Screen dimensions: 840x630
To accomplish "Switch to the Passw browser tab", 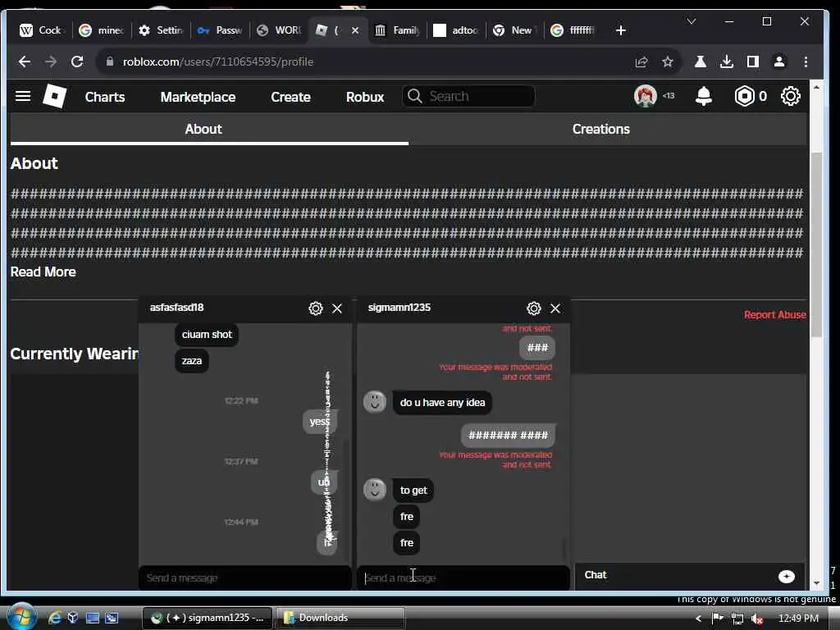I will [x=220, y=30].
